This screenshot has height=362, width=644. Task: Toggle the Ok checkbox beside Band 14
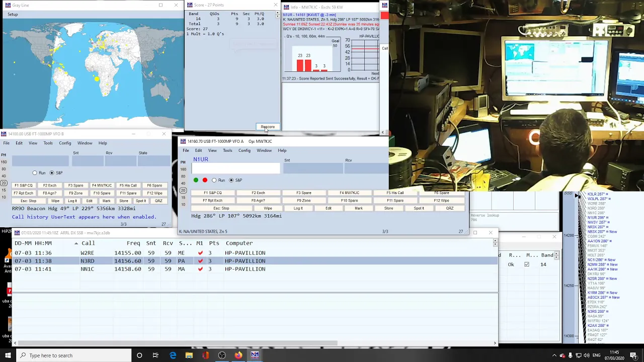click(527, 264)
